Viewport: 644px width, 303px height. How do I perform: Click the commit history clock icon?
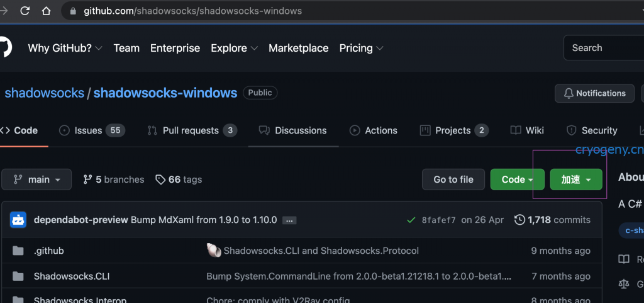click(519, 220)
